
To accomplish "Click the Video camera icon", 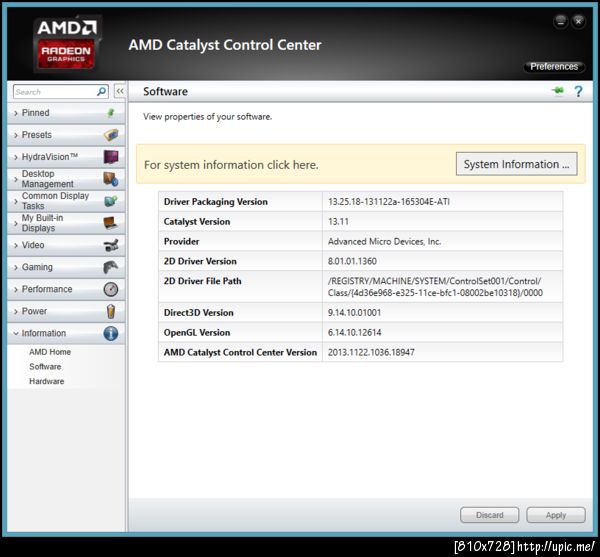I will tap(111, 245).
